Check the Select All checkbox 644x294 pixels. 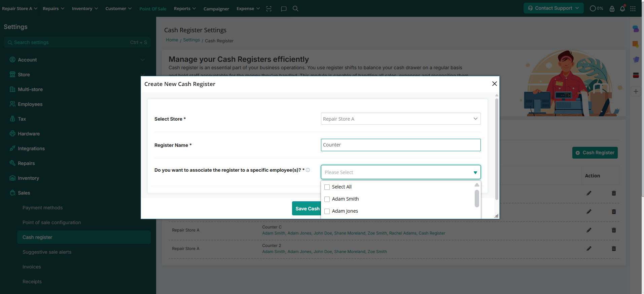click(327, 187)
